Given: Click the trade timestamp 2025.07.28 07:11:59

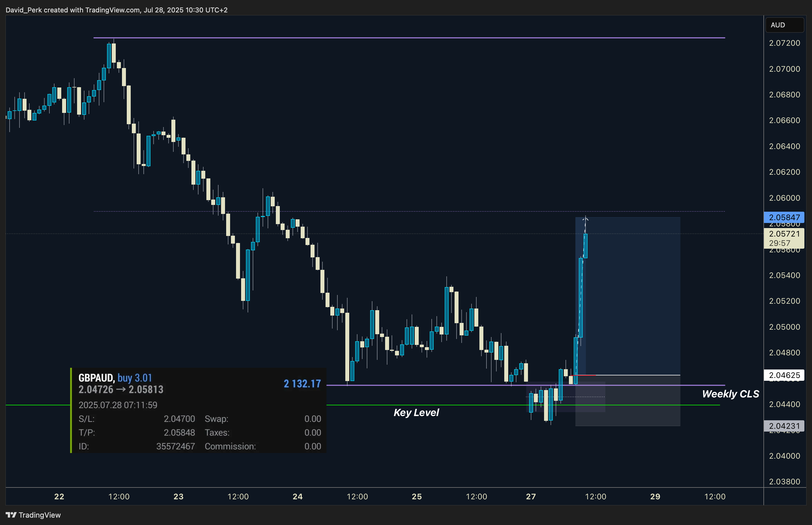Looking at the screenshot, I should (118, 405).
